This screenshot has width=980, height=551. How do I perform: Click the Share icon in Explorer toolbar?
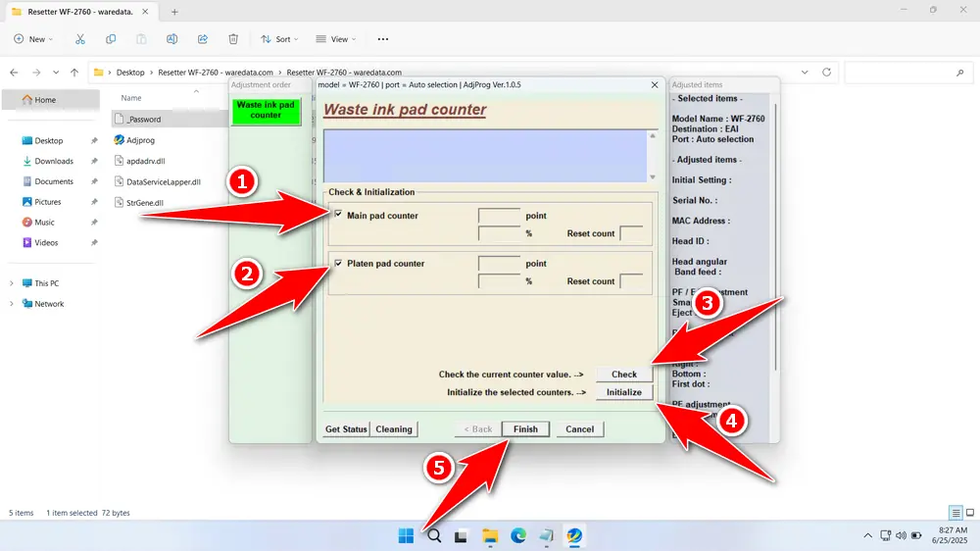[203, 39]
